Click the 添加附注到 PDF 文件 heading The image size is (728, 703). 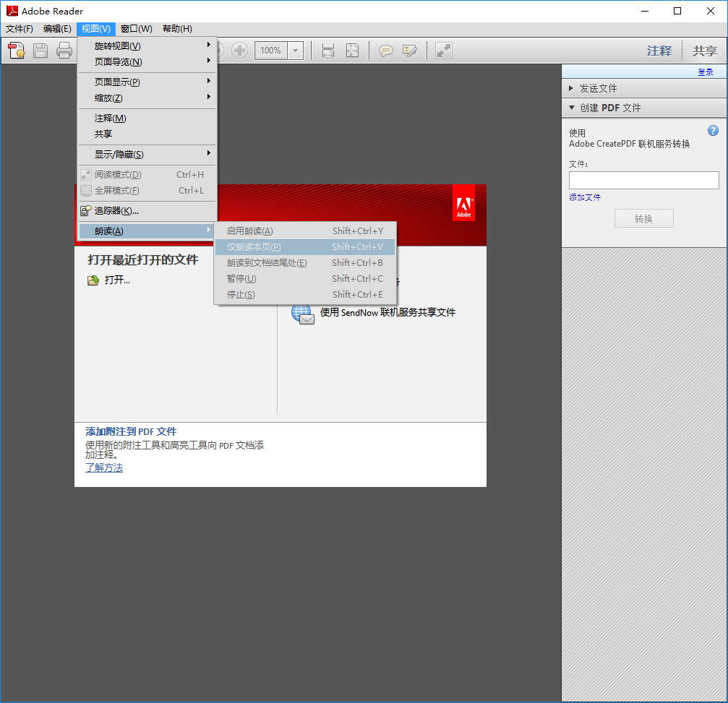click(x=131, y=431)
